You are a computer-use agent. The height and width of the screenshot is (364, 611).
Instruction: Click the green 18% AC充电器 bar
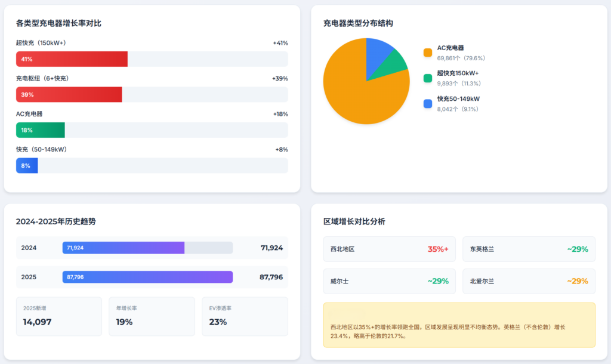[x=40, y=130]
